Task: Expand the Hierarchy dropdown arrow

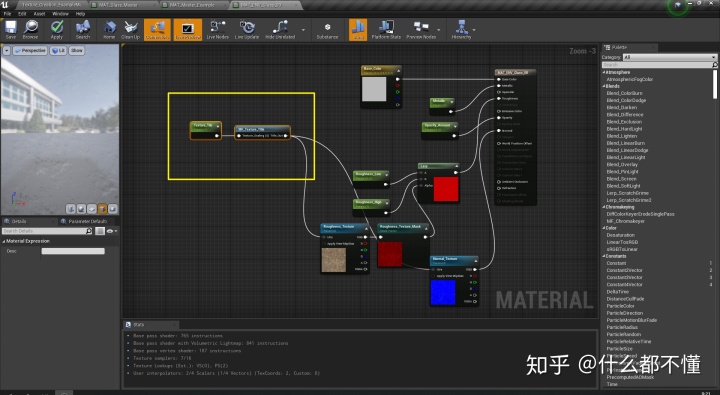Action: pos(474,30)
